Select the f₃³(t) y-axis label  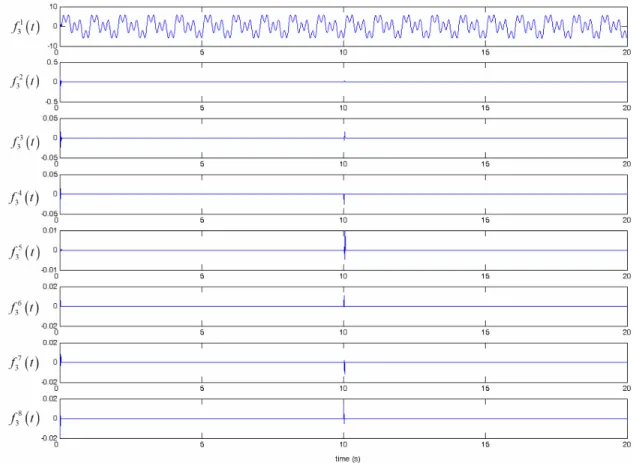click(25, 142)
